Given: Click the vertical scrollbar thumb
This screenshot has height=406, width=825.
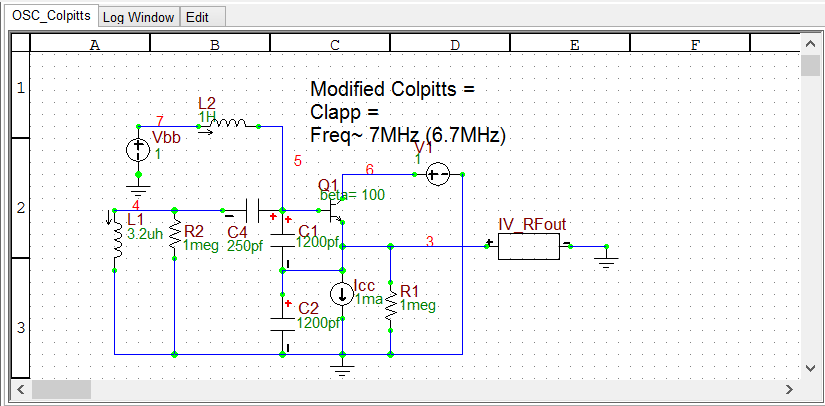Looking at the screenshot, I should [810, 65].
